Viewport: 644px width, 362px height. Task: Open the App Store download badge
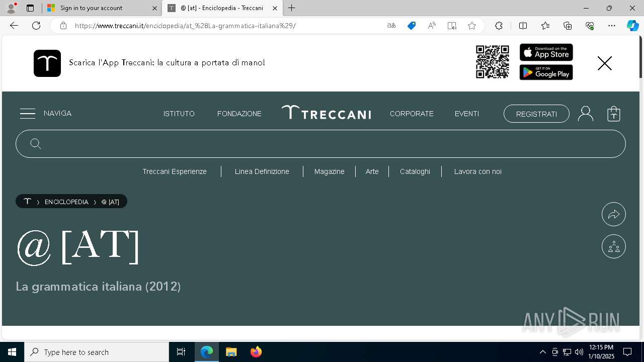[546, 52]
